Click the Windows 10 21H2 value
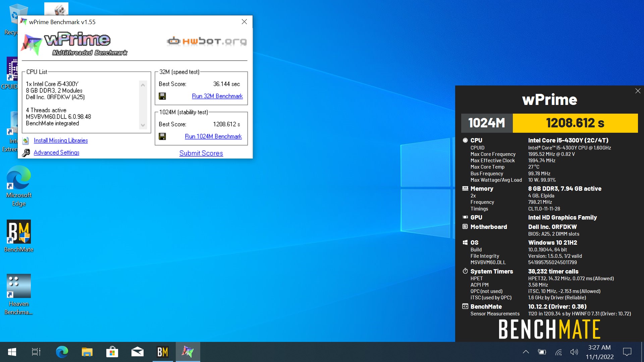The width and height of the screenshot is (644, 362). tap(553, 243)
